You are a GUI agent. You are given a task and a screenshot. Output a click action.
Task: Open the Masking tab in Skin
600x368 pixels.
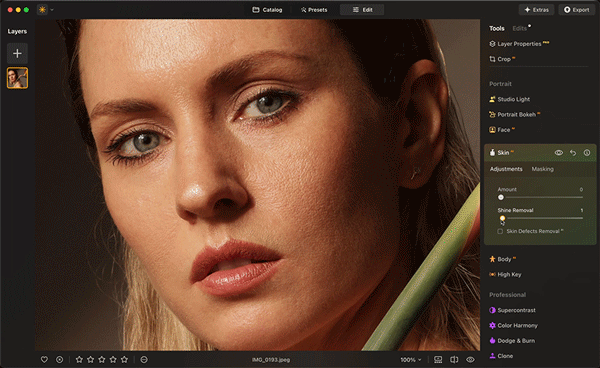[x=543, y=169]
